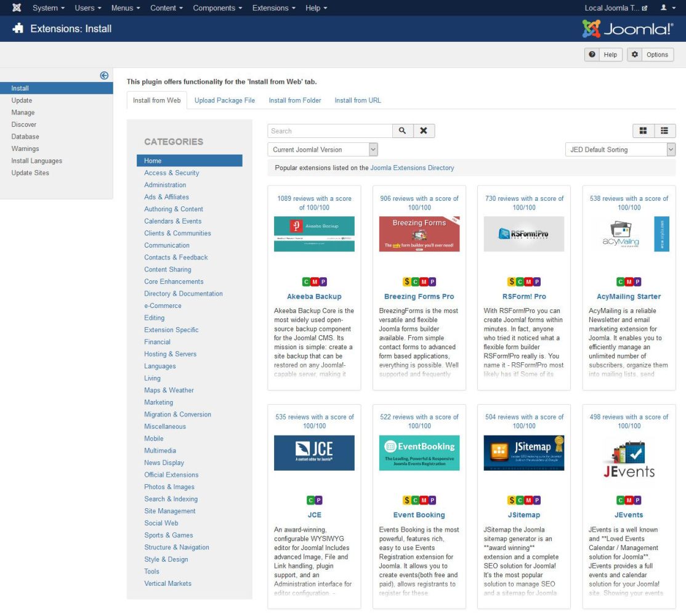Select Site Management category

[170, 511]
